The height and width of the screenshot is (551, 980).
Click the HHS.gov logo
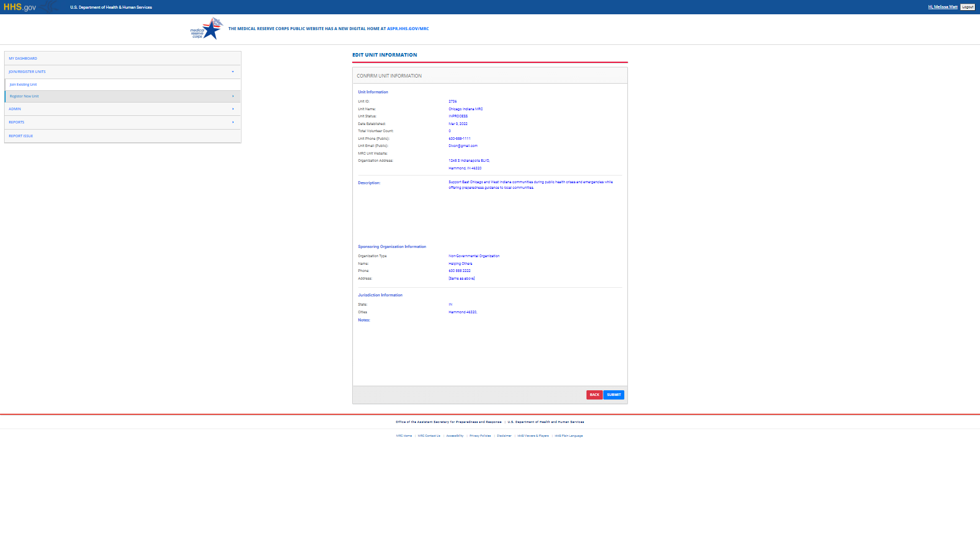20,7
